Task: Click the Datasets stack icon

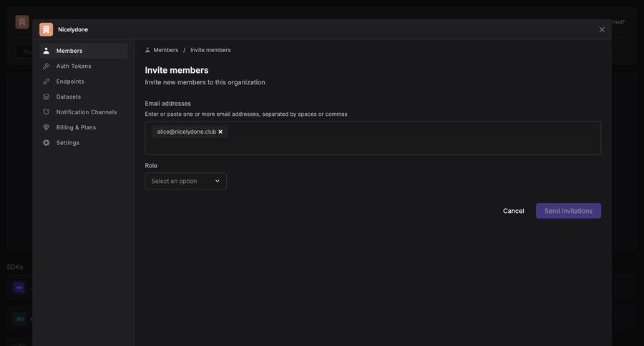Action: click(x=47, y=97)
